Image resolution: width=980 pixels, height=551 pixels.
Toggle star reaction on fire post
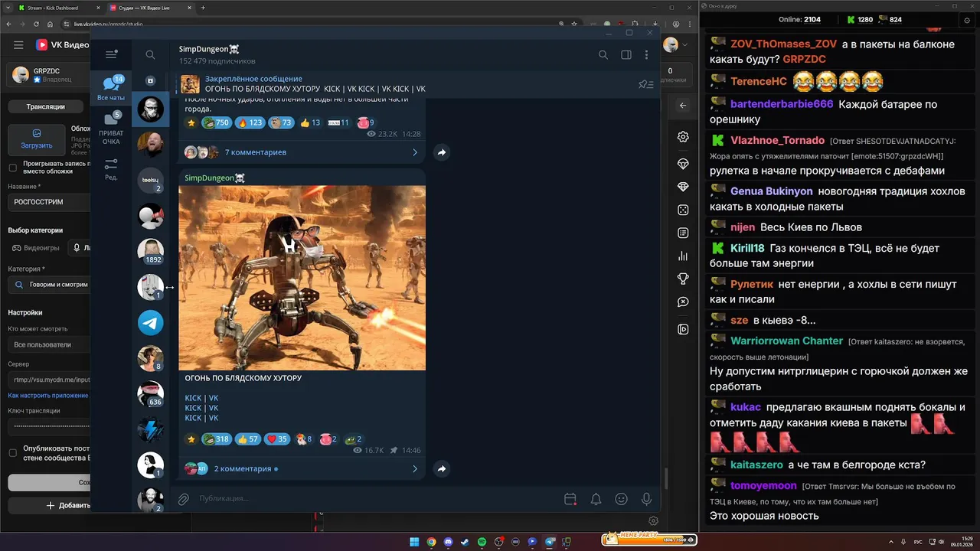(191, 439)
